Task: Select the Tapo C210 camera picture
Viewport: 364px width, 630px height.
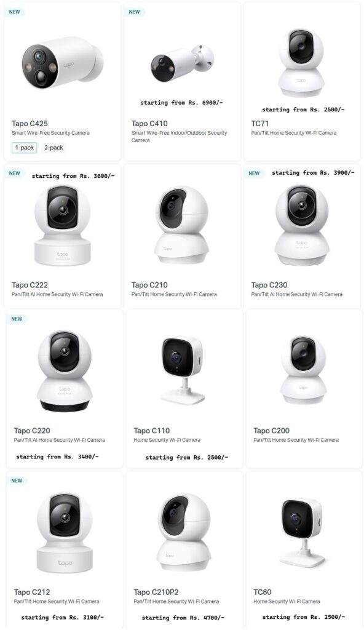Action: point(182,225)
